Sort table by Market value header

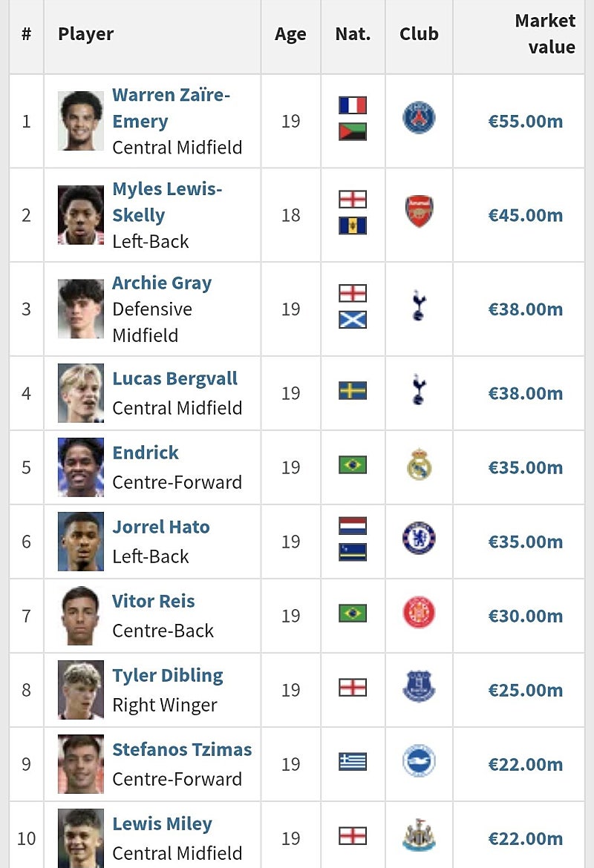[x=544, y=34]
